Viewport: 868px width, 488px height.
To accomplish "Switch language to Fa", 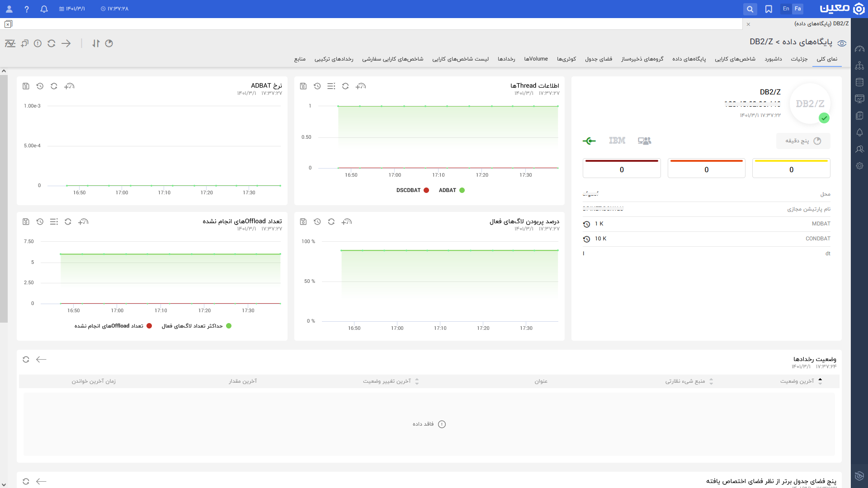I will coord(798,9).
